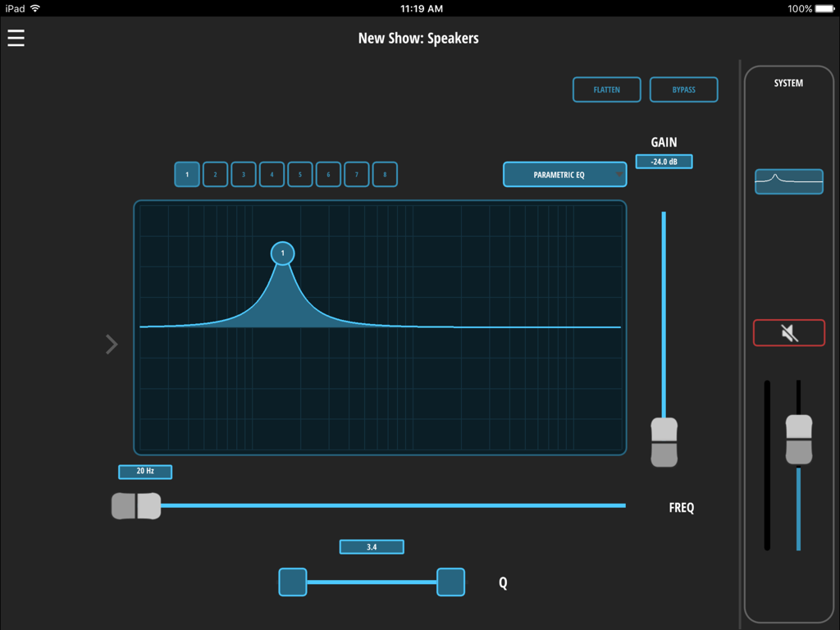This screenshot has width=840, height=630.
Task: Mute the system output with the mute icon
Action: [x=788, y=332]
